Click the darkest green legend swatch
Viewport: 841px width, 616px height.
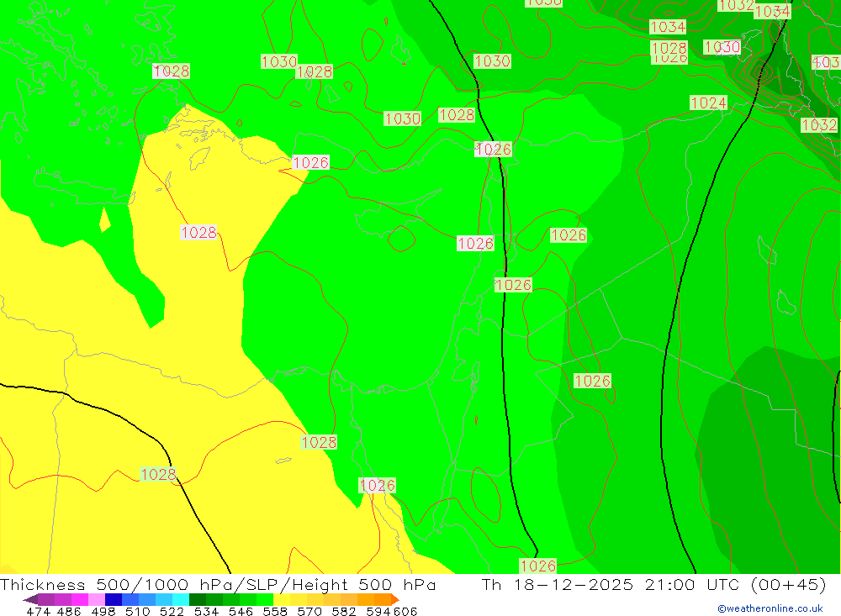click(198, 599)
